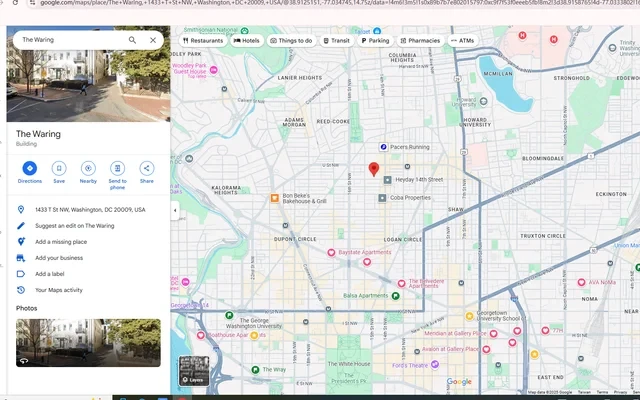This screenshot has width=640, height=400.
Task: Click the search box containing The Waring
Action: pyautogui.click(x=88, y=40)
